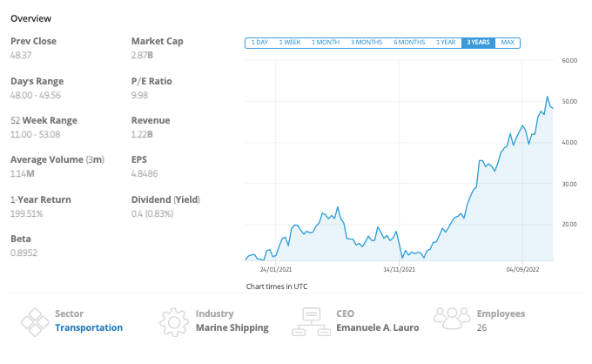592x364 pixels.
Task: Select the 1 WEEK chart range
Action: click(290, 43)
